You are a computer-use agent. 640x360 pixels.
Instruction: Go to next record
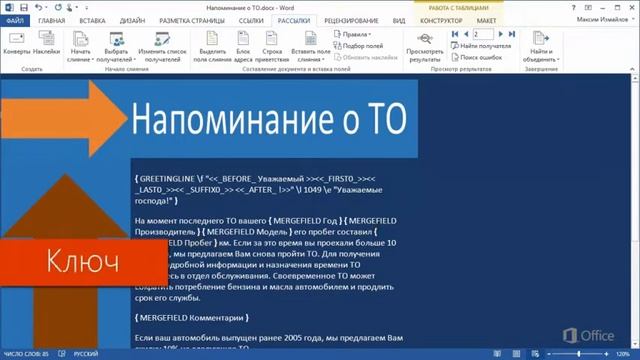pyautogui.click(x=500, y=34)
